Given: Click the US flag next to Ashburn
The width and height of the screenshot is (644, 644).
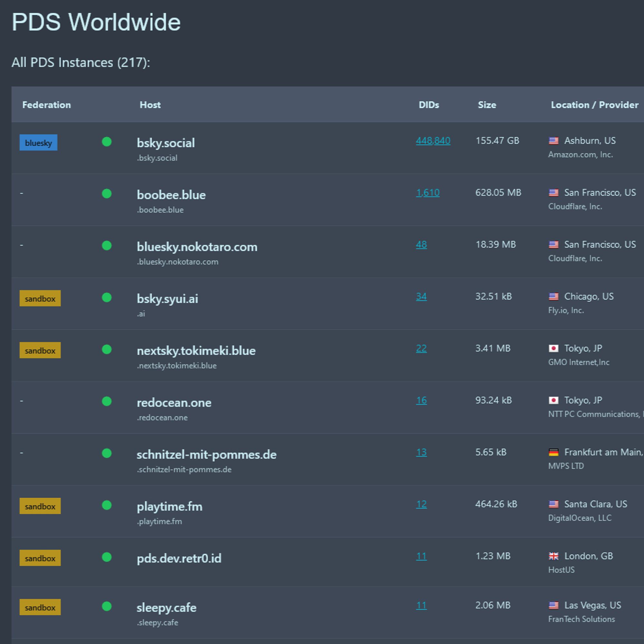Looking at the screenshot, I should [554, 141].
